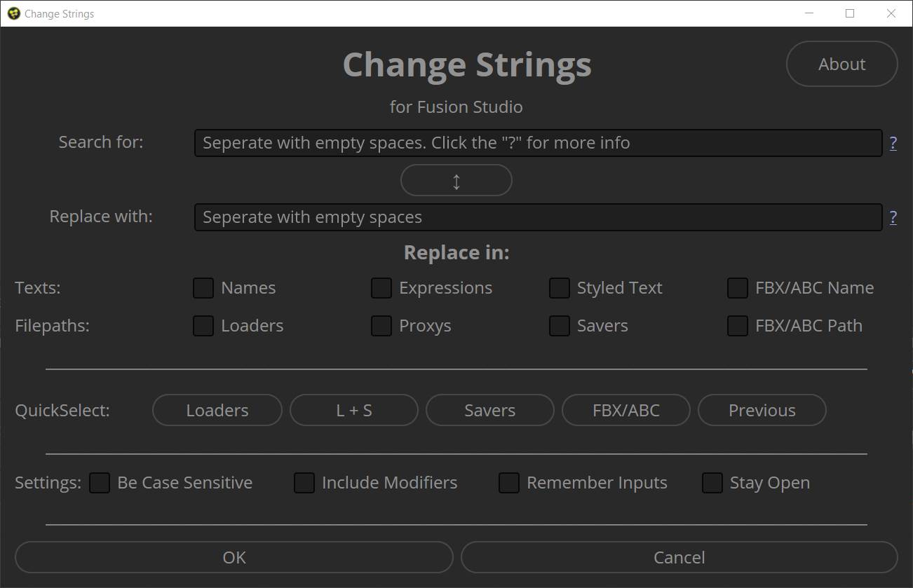The image size is (913, 588).
Task: Check the FBX/ABC Path option
Action: (x=738, y=326)
